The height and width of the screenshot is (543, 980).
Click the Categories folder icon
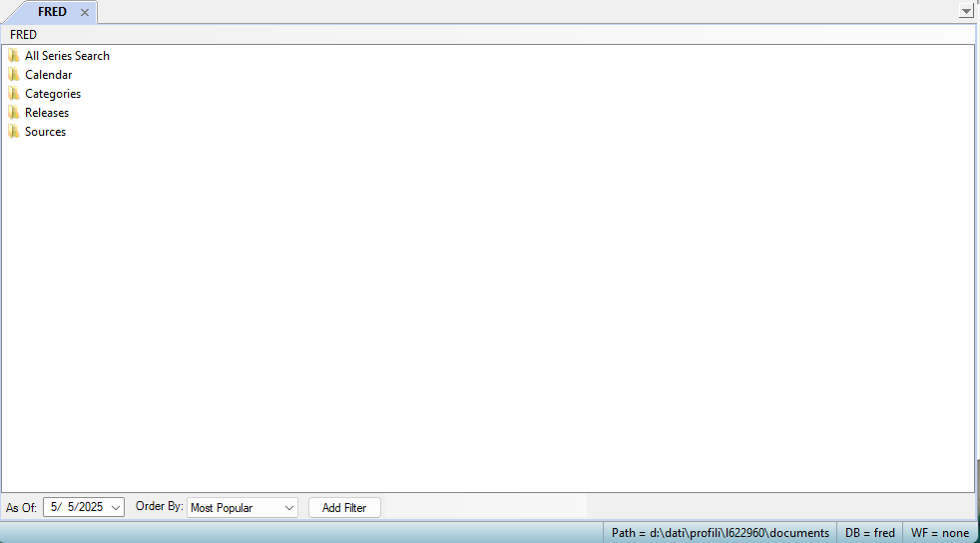[14, 94]
